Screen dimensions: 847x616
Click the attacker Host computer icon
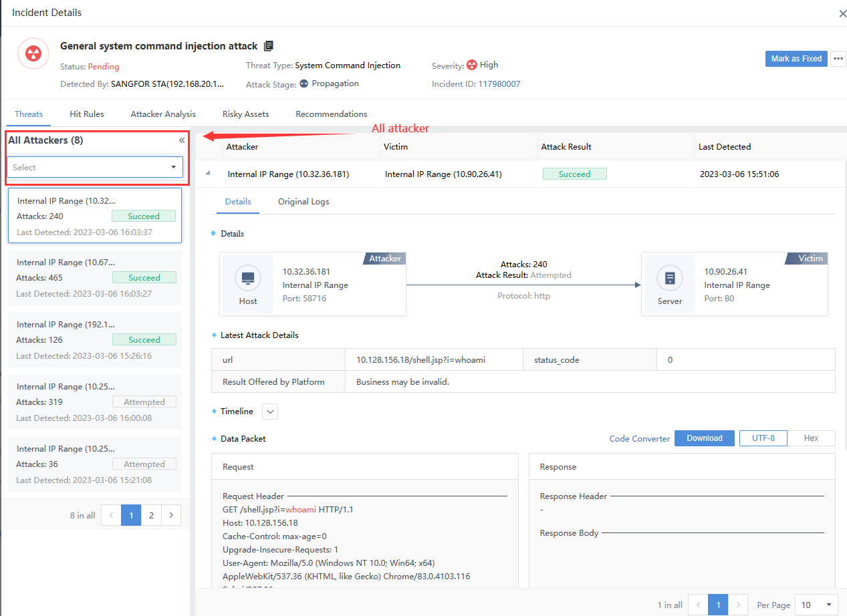click(248, 278)
